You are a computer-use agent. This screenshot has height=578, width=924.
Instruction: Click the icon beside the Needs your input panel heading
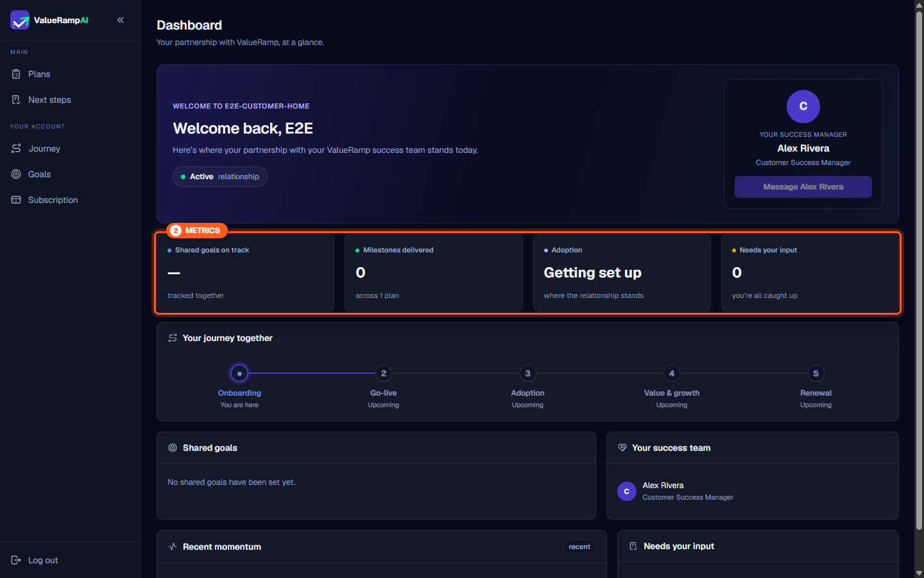tap(633, 546)
